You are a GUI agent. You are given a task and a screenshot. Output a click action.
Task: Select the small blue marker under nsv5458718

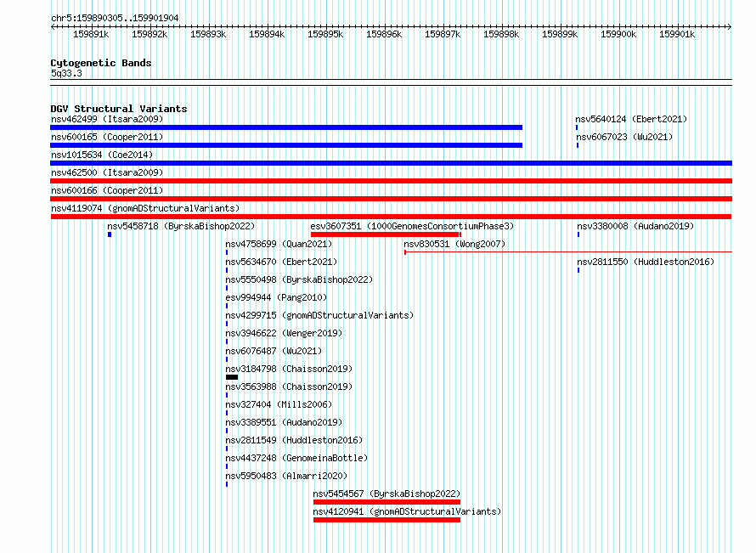pos(110,234)
